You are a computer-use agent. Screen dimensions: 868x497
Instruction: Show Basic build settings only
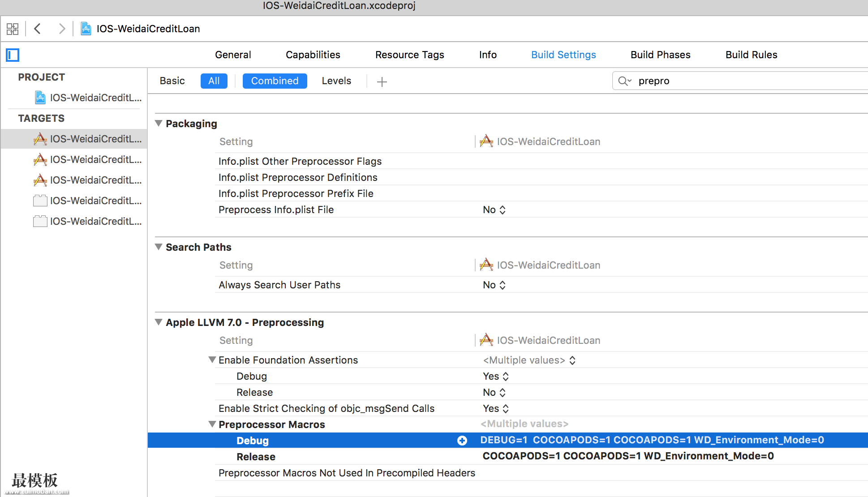tap(172, 81)
